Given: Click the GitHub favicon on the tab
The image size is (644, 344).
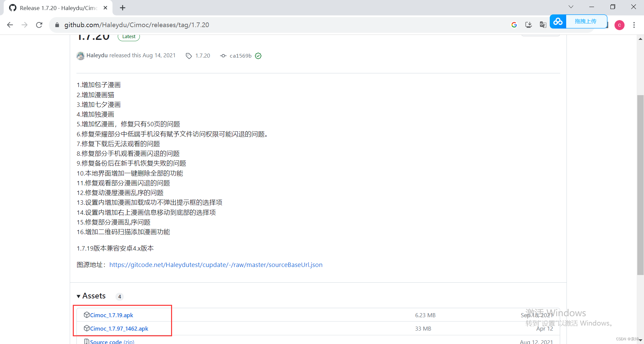Looking at the screenshot, I should pos(13,8).
